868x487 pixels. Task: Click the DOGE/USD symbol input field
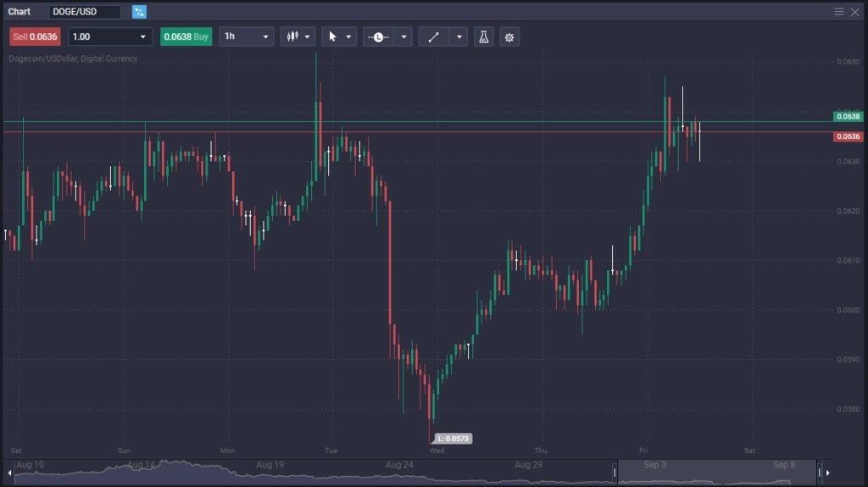[x=84, y=12]
